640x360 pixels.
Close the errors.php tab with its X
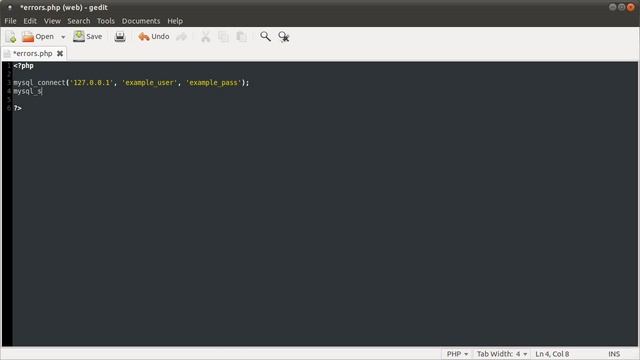point(60,53)
